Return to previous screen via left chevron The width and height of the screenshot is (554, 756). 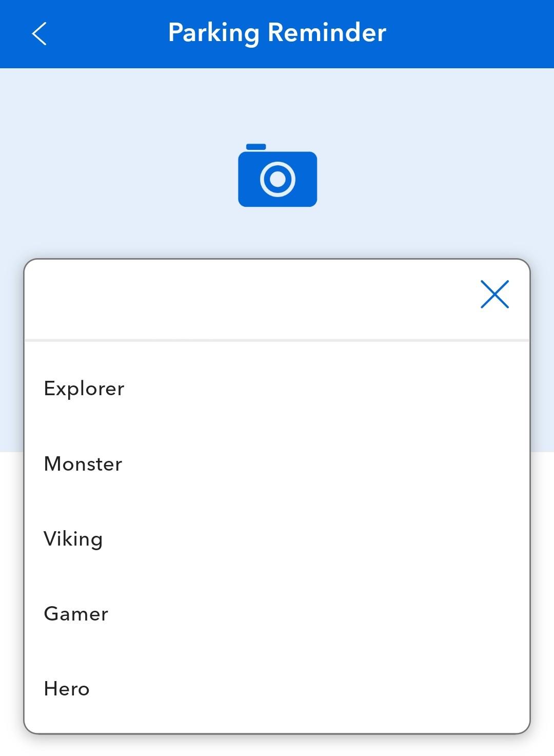[39, 33]
